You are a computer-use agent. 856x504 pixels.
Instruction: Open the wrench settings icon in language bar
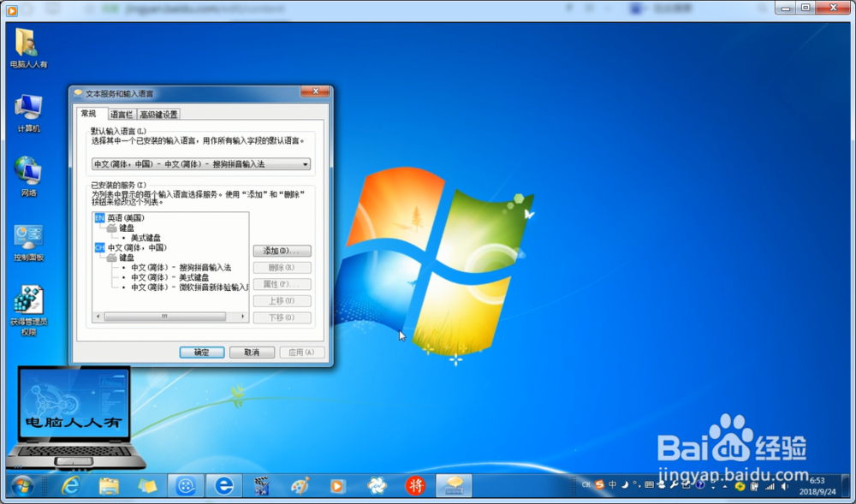tap(674, 485)
